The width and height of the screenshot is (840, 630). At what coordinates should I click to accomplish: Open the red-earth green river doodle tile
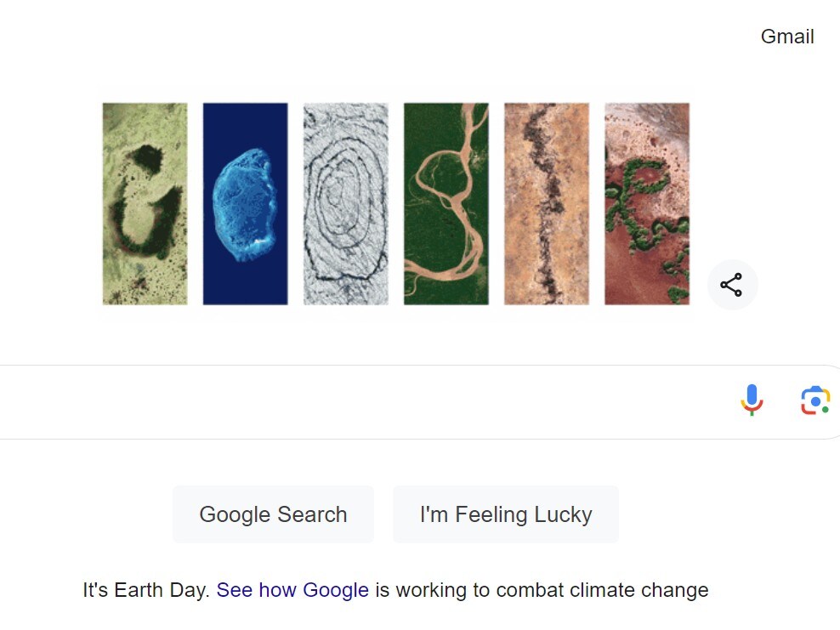point(646,204)
